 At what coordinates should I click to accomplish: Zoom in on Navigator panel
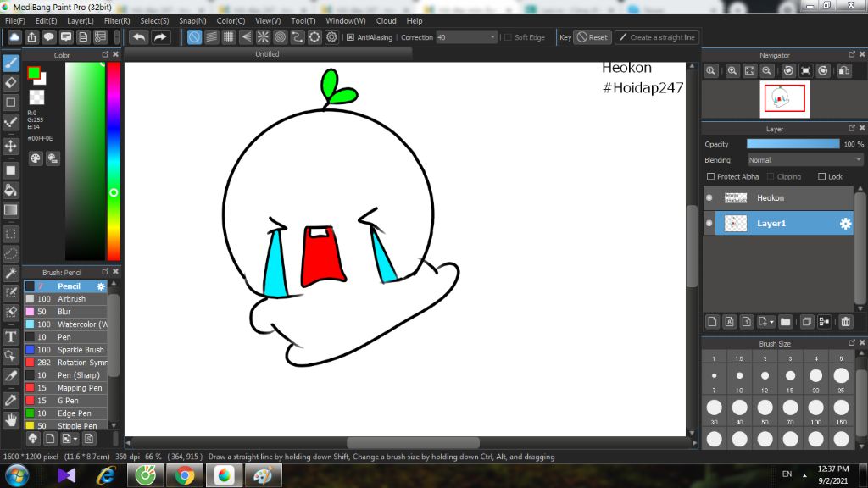pos(732,71)
